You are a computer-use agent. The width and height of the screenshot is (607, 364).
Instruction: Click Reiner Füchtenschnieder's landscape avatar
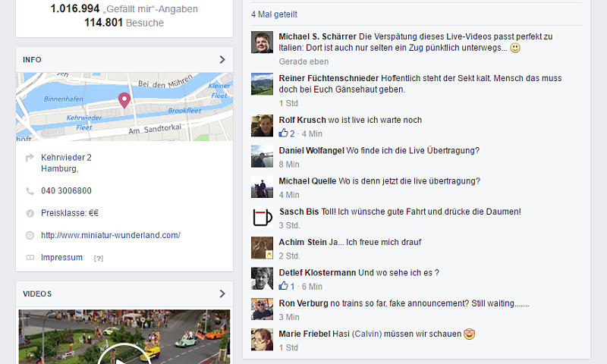click(262, 84)
